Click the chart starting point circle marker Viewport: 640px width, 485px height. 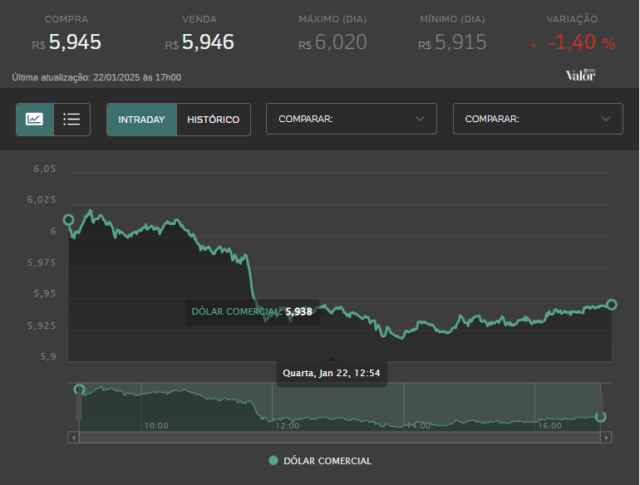pos(69,220)
